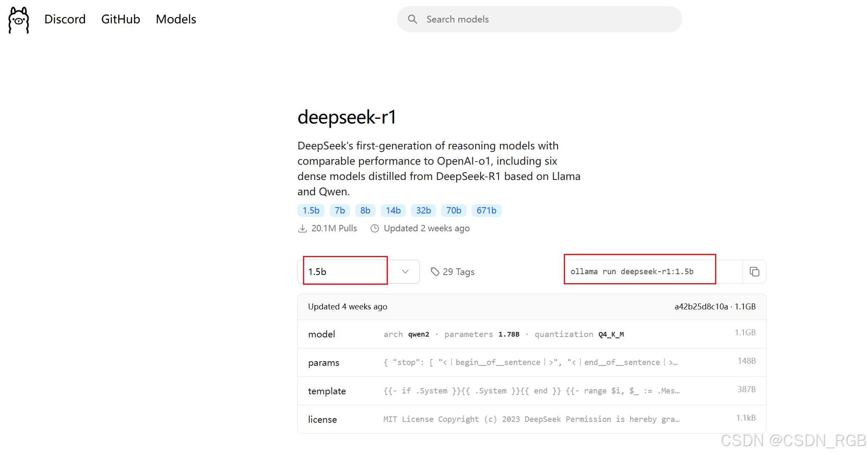Click the search magnifier icon
Image resolution: width=868 pixels, height=455 pixels.
pyautogui.click(x=412, y=19)
